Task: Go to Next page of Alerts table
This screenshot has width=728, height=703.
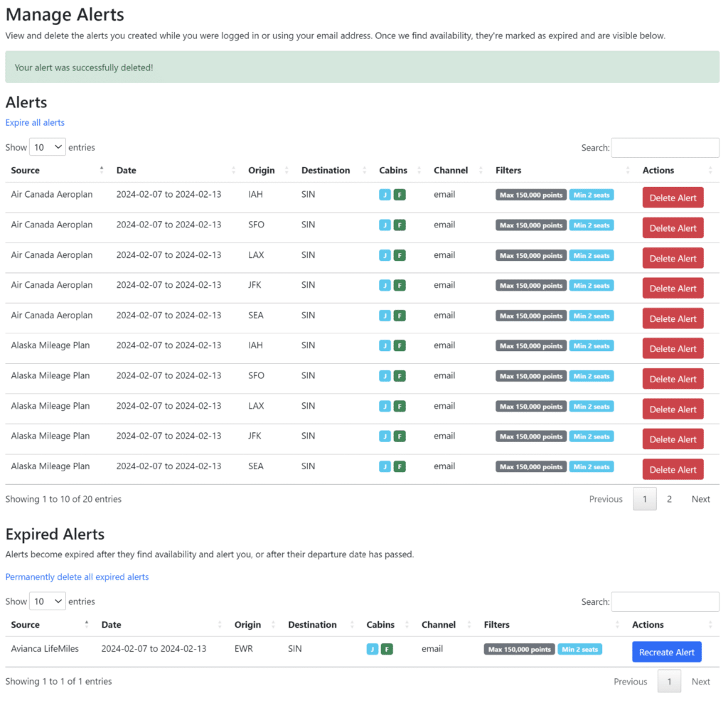Action: [700, 499]
